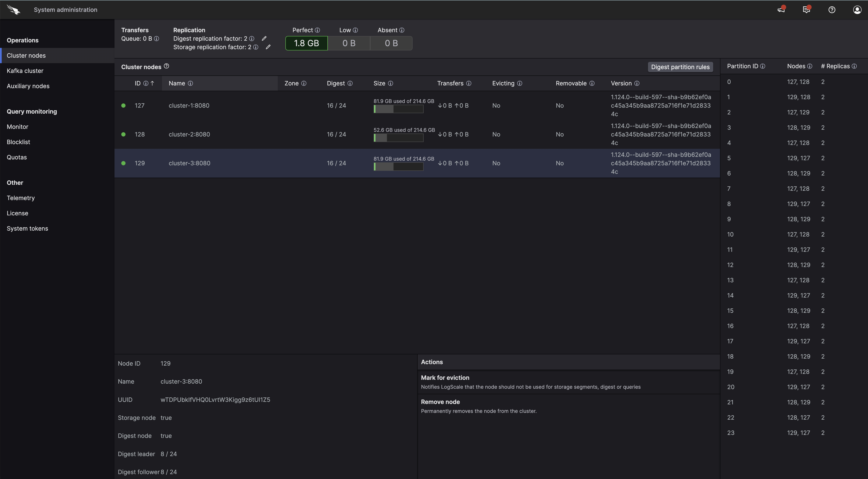Edit the storage replication factor
The width and height of the screenshot is (868, 479).
click(268, 47)
